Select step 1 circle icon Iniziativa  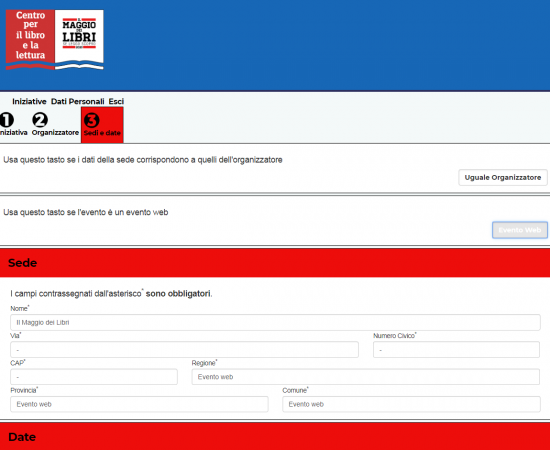[6, 120]
